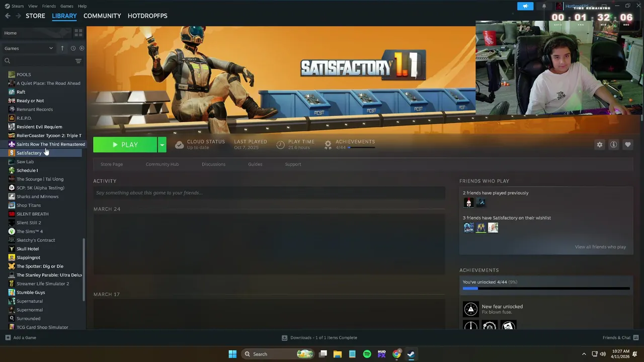Click the header achievements progress bar

tap(362, 148)
